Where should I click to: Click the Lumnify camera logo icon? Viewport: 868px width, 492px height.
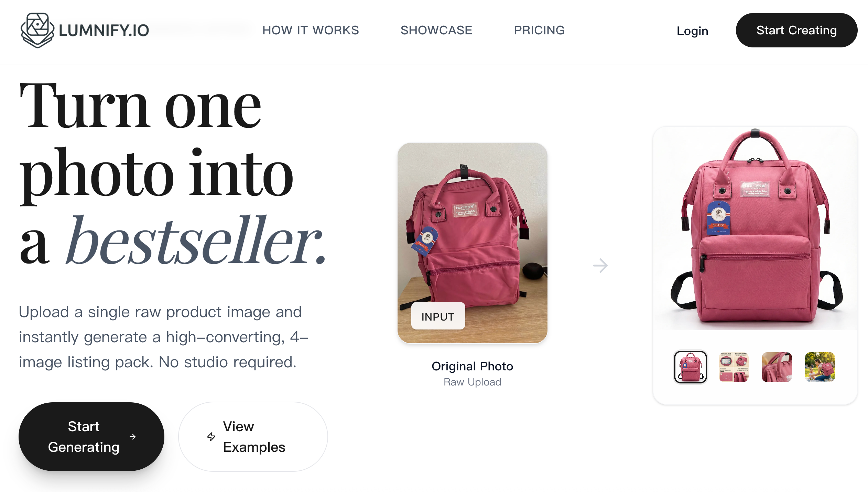tap(37, 30)
